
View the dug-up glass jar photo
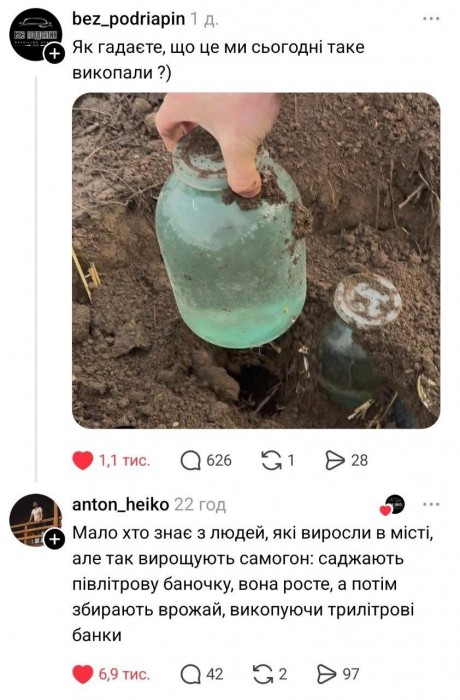point(256,260)
